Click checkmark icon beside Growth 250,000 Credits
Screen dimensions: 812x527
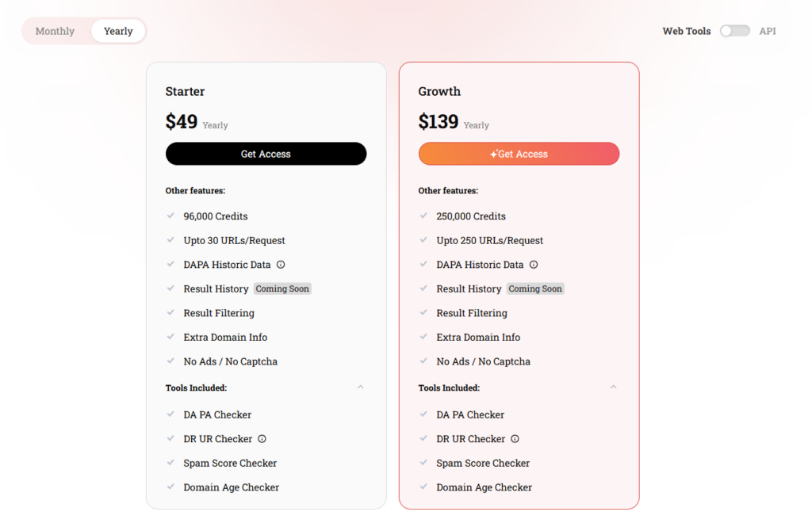coord(423,216)
